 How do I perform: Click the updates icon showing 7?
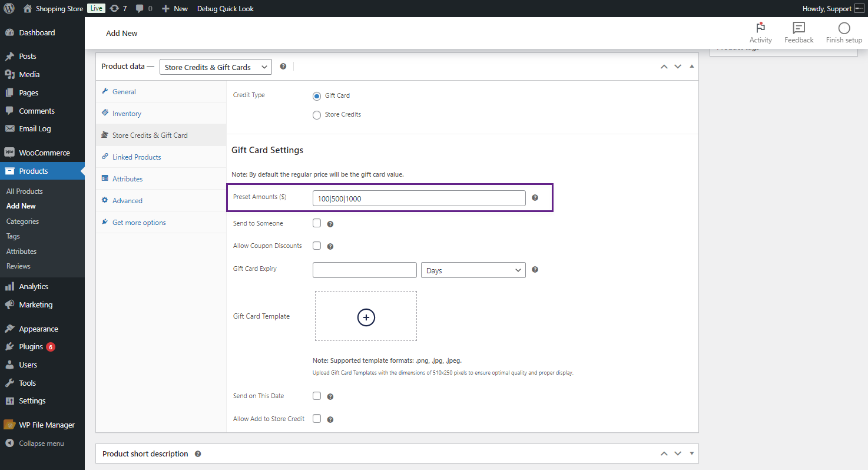click(118, 9)
